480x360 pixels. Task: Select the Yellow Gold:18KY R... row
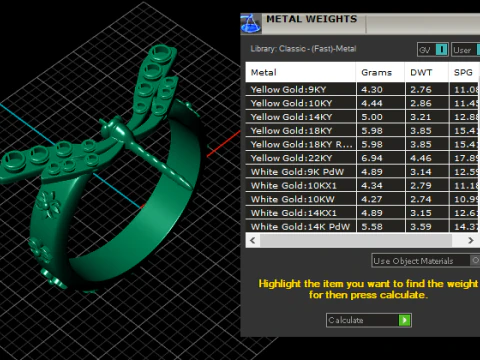(x=362, y=144)
